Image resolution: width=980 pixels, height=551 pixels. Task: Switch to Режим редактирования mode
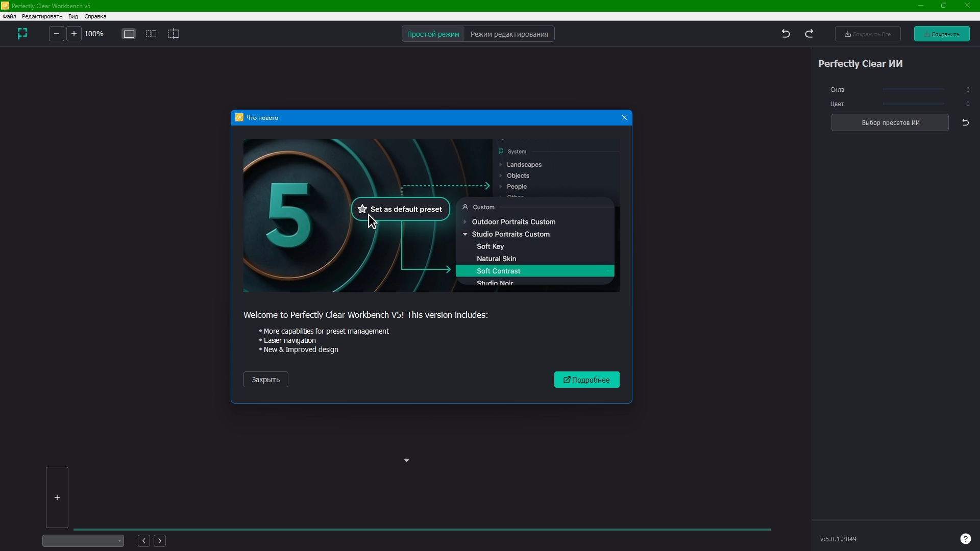509,34
